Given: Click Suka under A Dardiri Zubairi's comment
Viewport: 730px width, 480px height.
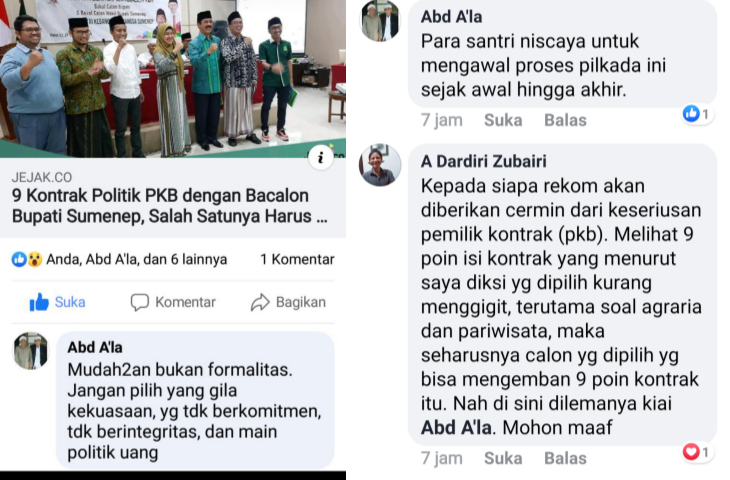Looking at the screenshot, I should tap(503, 458).
